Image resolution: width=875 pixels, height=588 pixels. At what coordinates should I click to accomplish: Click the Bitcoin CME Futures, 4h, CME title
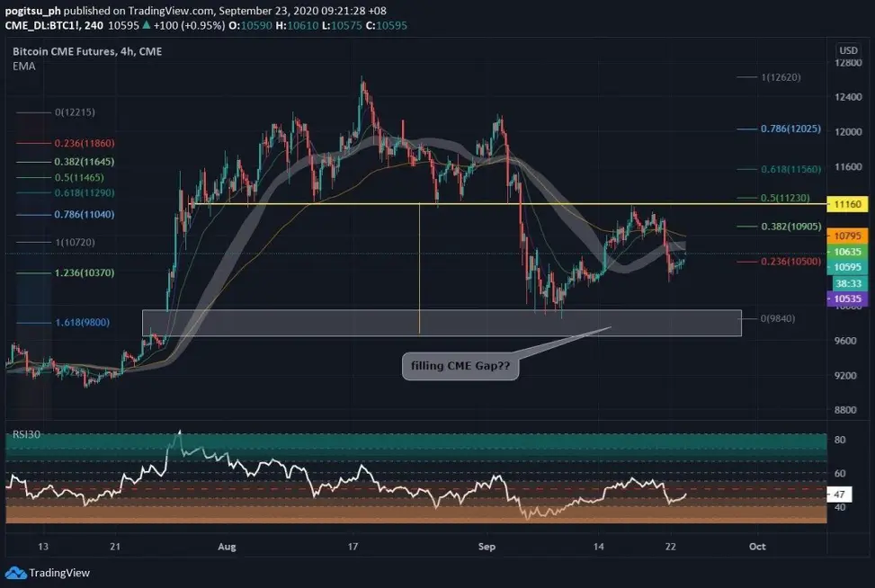pos(87,51)
